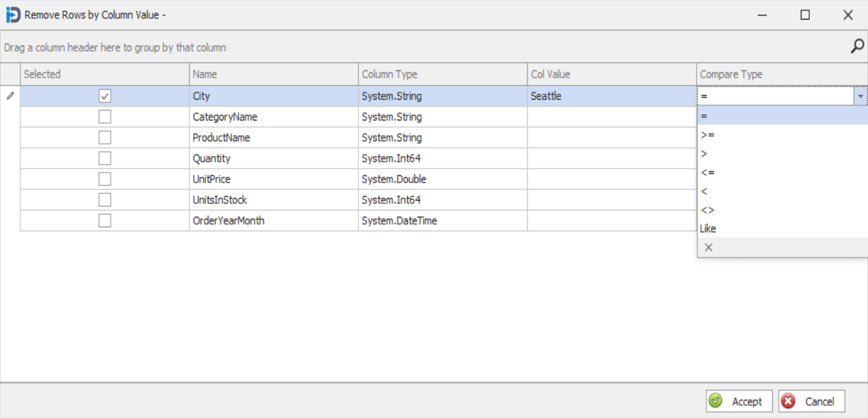Viewport: 868px width, 418px height.
Task: Click the pencil edit indicator on the City row
Action: (9, 95)
